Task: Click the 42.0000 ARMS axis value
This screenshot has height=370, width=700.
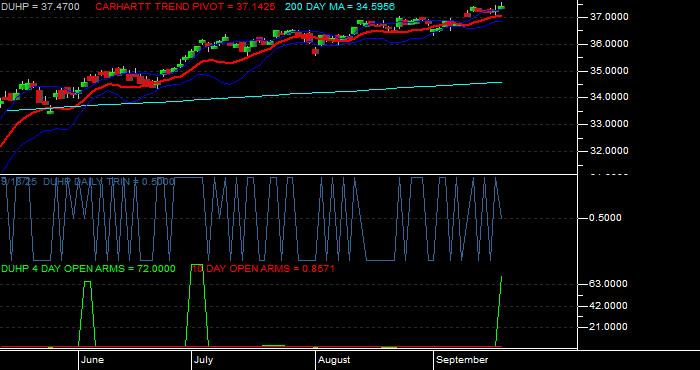Action: [x=609, y=306]
